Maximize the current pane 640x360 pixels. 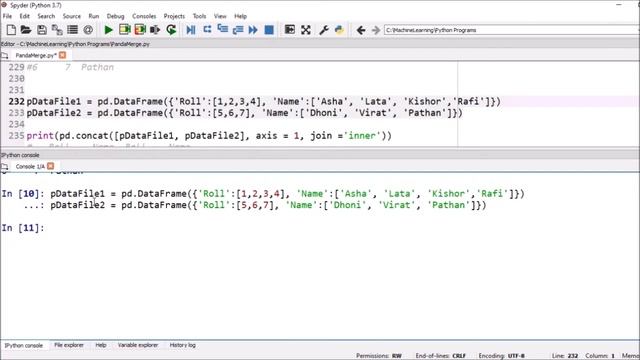(x=290, y=29)
